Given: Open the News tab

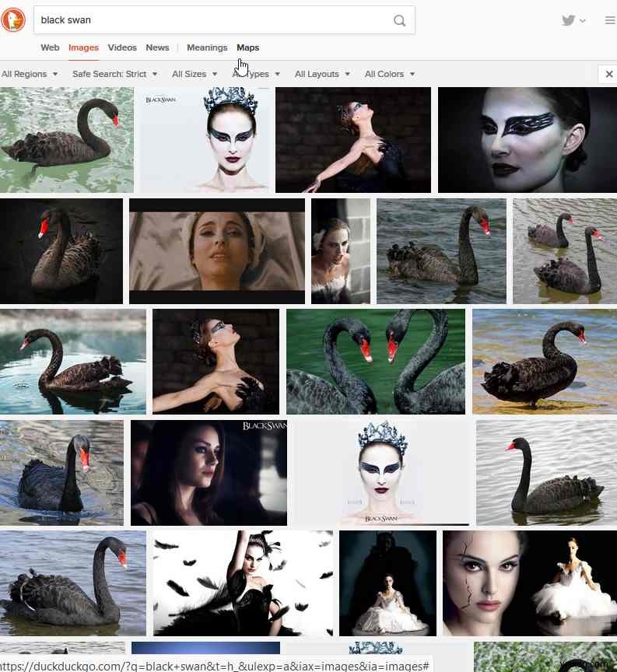Looking at the screenshot, I should [157, 47].
